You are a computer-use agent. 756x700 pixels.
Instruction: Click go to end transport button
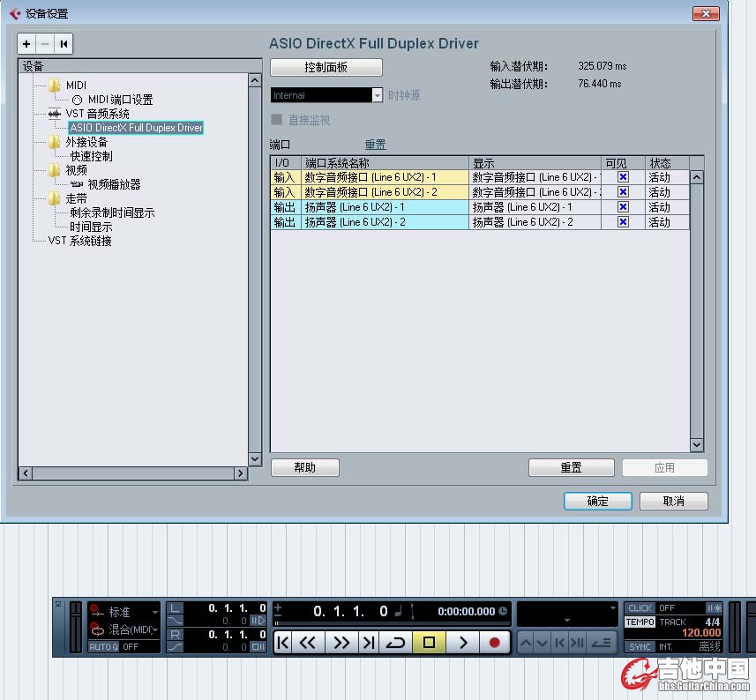(369, 643)
